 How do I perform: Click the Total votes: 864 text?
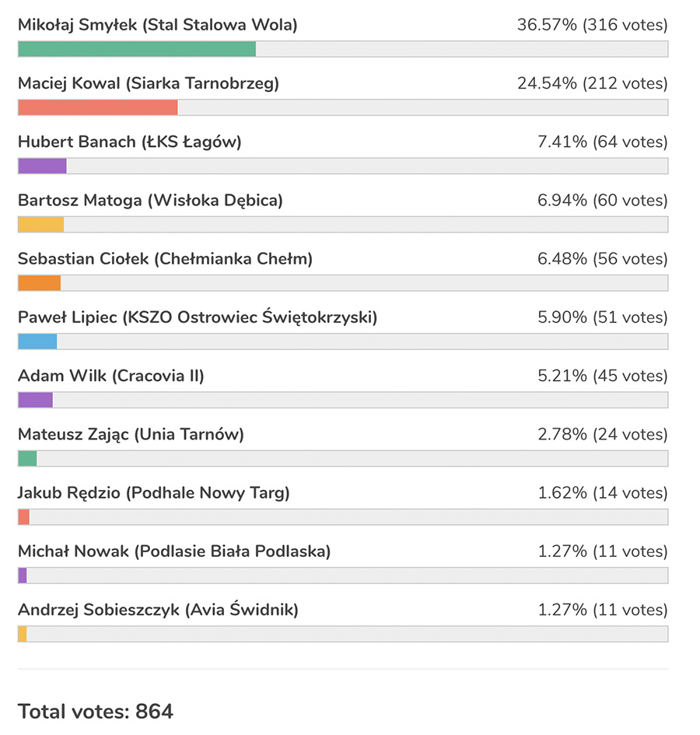click(96, 711)
